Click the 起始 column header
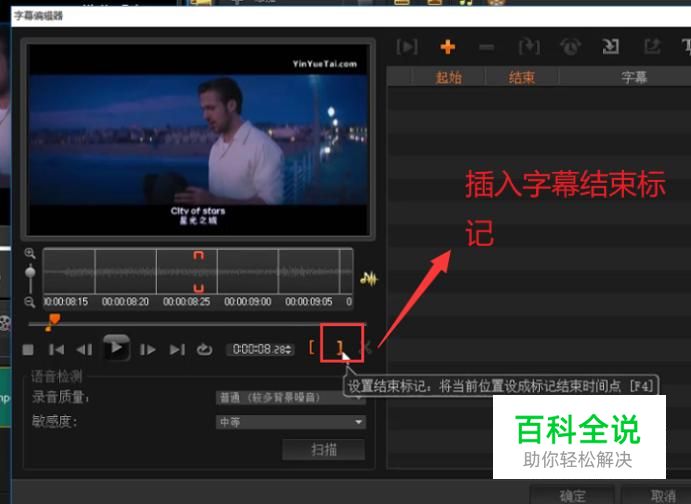Screen dimensions: 691x504 click(x=448, y=78)
